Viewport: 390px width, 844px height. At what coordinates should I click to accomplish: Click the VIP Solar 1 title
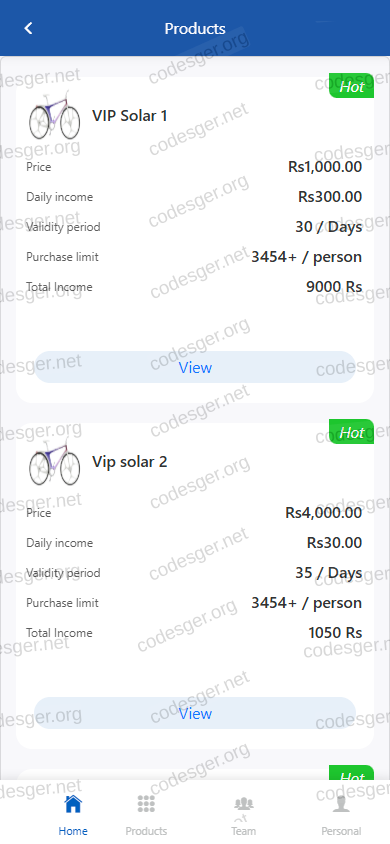click(x=130, y=116)
